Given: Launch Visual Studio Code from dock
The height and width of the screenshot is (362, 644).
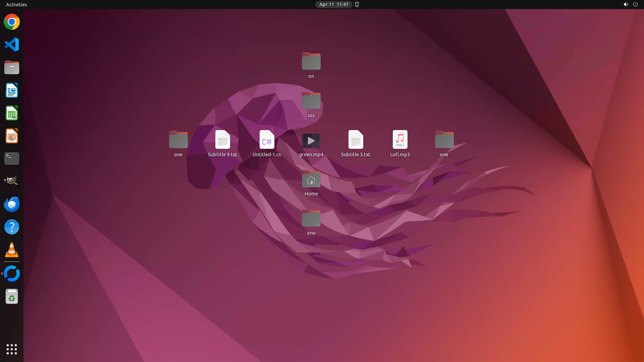Looking at the screenshot, I should pyautogui.click(x=12, y=45).
